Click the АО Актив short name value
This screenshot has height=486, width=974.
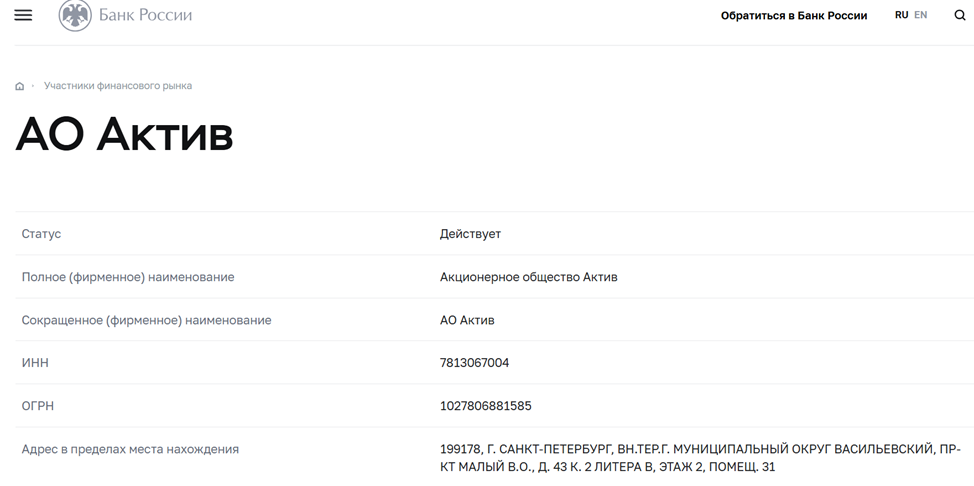click(x=467, y=321)
